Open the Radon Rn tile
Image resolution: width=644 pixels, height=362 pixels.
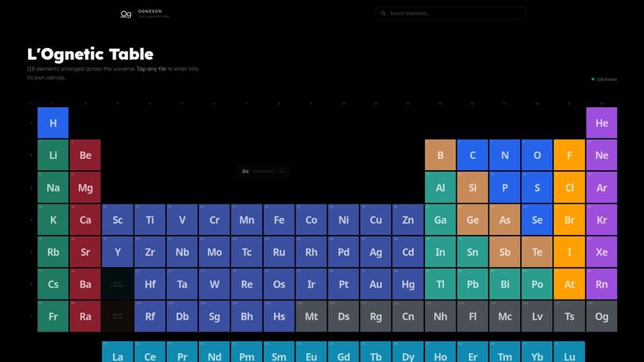tap(602, 284)
